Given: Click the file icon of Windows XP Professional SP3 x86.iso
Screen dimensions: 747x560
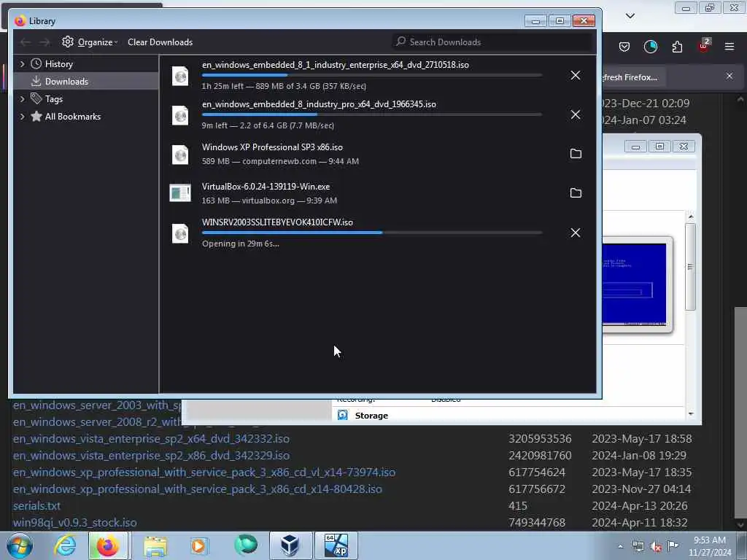Looking at the screenshot, I should [180, 155].
